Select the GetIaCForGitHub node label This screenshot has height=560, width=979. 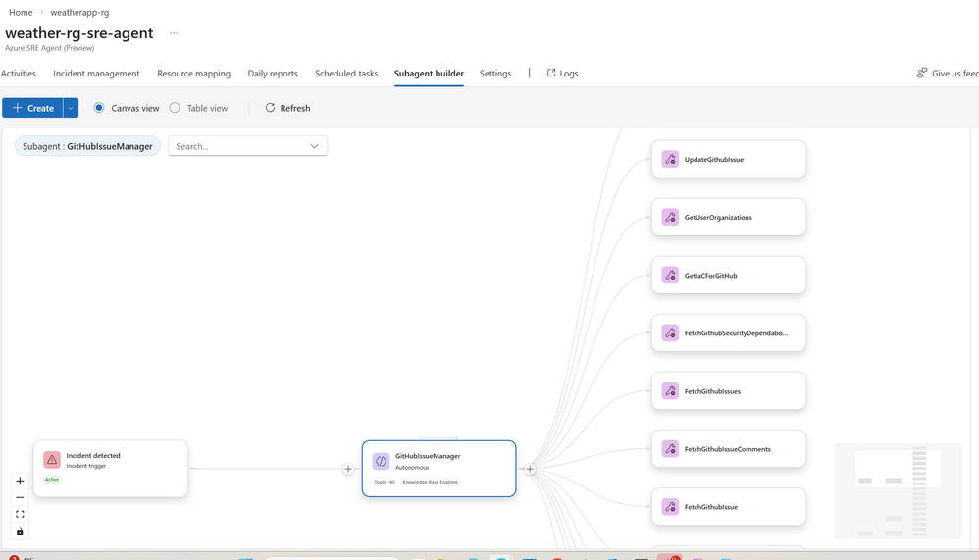tap(710, 276)
